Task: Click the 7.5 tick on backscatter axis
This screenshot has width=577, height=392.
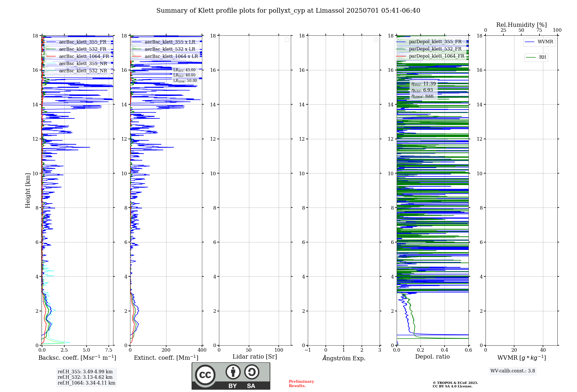Action: 109,350
